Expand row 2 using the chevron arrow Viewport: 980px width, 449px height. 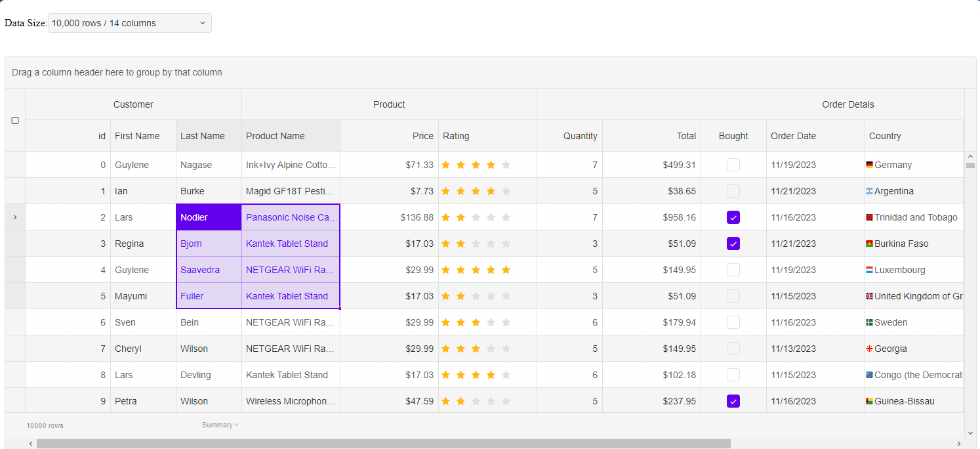point(15,217)
